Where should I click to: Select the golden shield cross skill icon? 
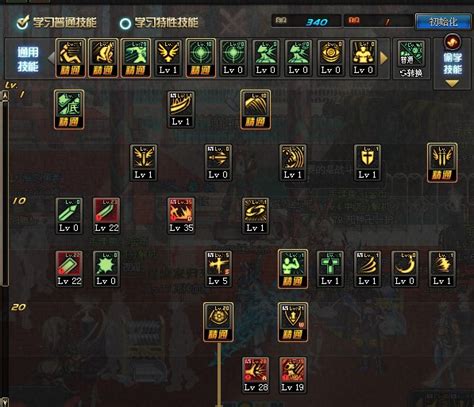[x=367, y=162]
